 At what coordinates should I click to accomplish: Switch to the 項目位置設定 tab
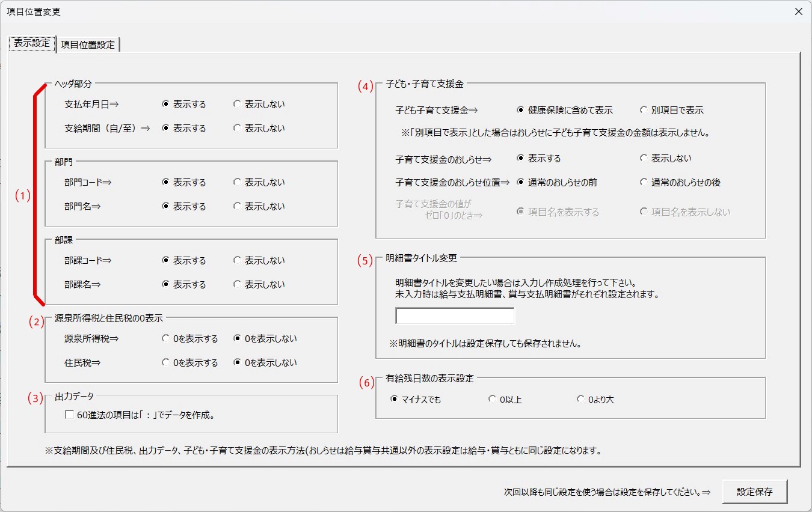point(88,44)
